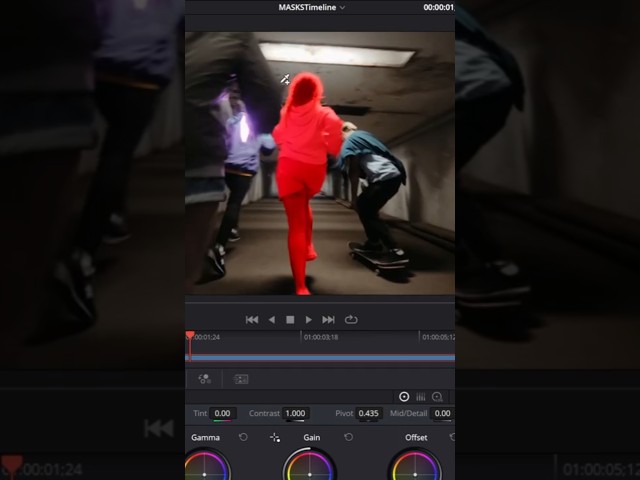Screen dimensions: 640x480
Task: Click the Mid/Detail value field
Action: tap(442, 413)
